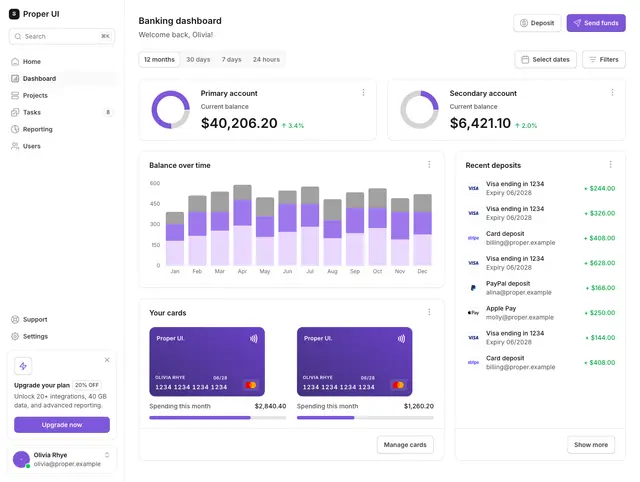Switch to the 24 hours tab
The height and width of the screenshot is (482, 640).
266,60
